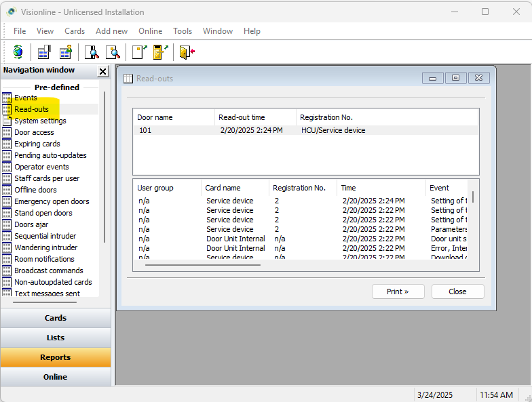Image resolution: width=532 pixels, height=402 pixels.
Task: Switch to the Cards navigation section
Action: (x=56, y=318)
